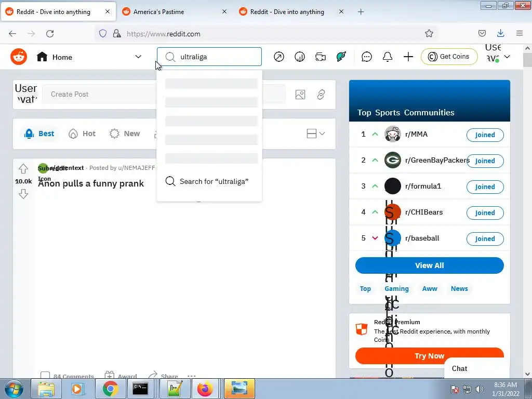
Task: Expand the Home navigation dropdown
Action: [138, 57]
